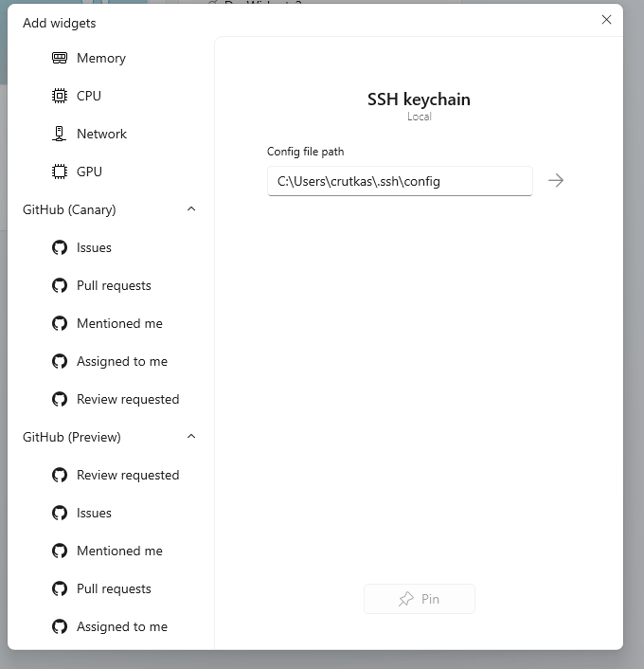644x669 pixels.
Task: Click the Pin button
Action: click(x=420, y=599)
